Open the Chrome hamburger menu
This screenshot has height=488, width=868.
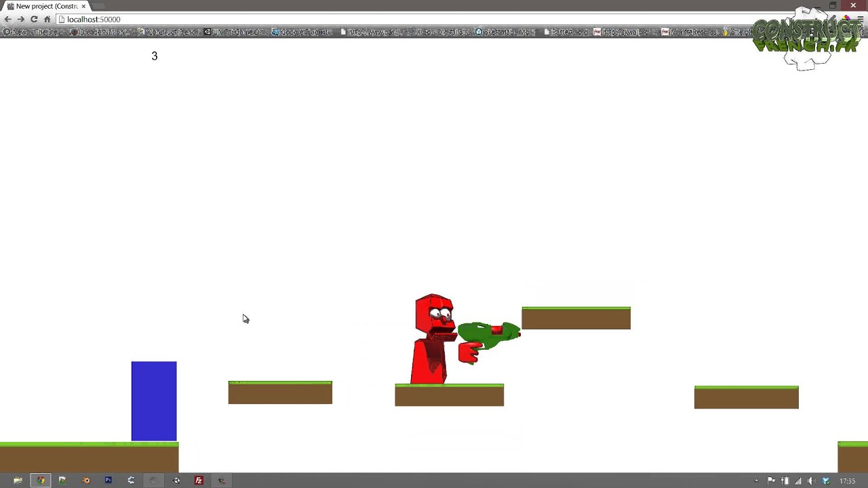point(861,20)
